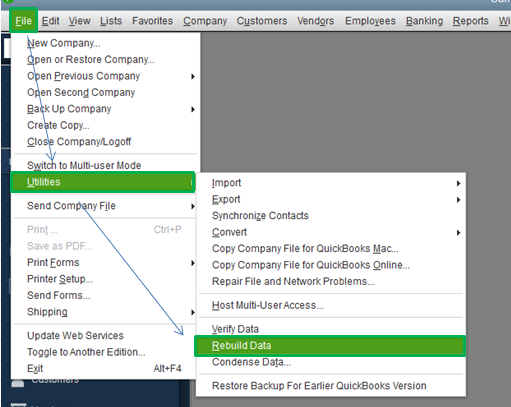The height and width of the screenshot is (407, 511).
Task: Click Condense Data option
Action: pos(251,362)
